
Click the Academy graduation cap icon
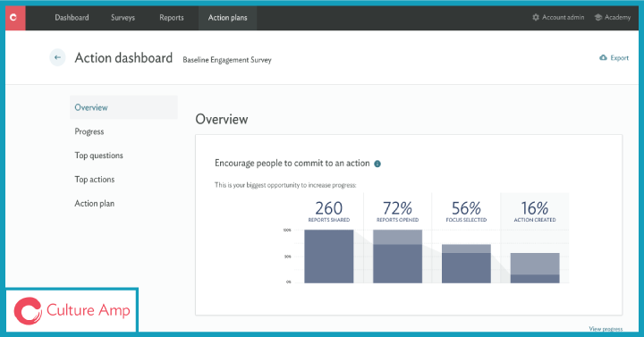point(598,17)
